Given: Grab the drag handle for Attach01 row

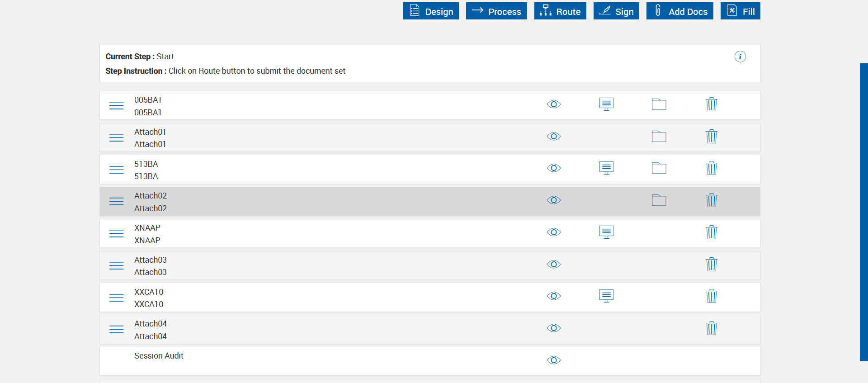Looking at the screenshot, I should click(116, 137).
